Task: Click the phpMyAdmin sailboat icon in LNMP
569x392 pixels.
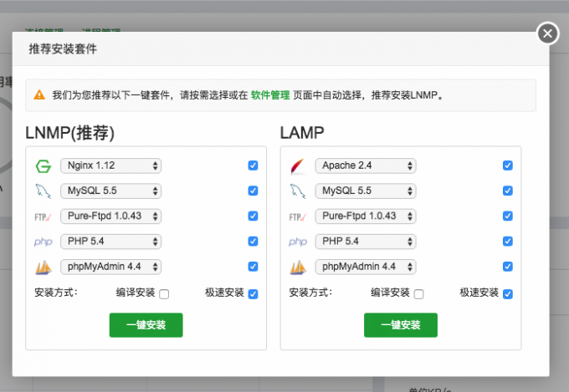Action: [x=44, y=267]
